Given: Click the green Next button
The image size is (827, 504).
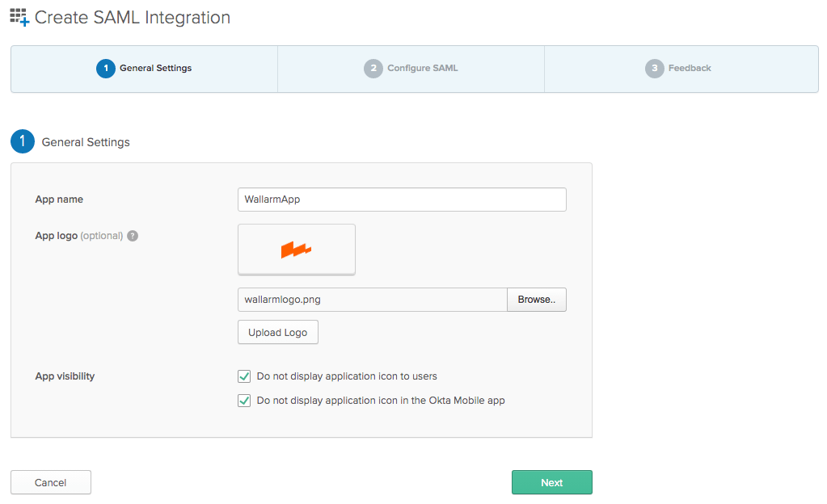Looking at the screenshot, I should 551,482.
